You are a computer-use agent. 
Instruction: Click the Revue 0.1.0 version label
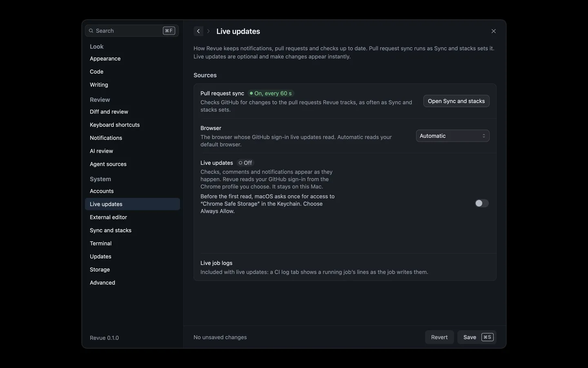point(104,338)
